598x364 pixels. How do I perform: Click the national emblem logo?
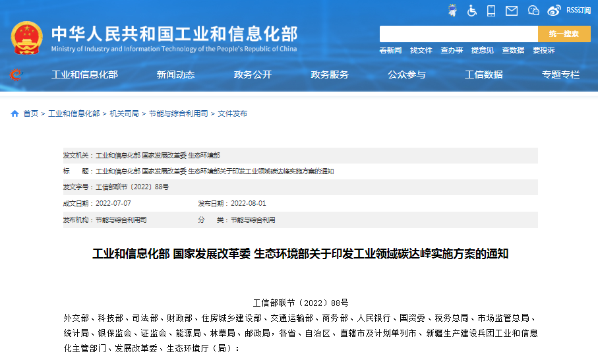[x=26, y=38]
